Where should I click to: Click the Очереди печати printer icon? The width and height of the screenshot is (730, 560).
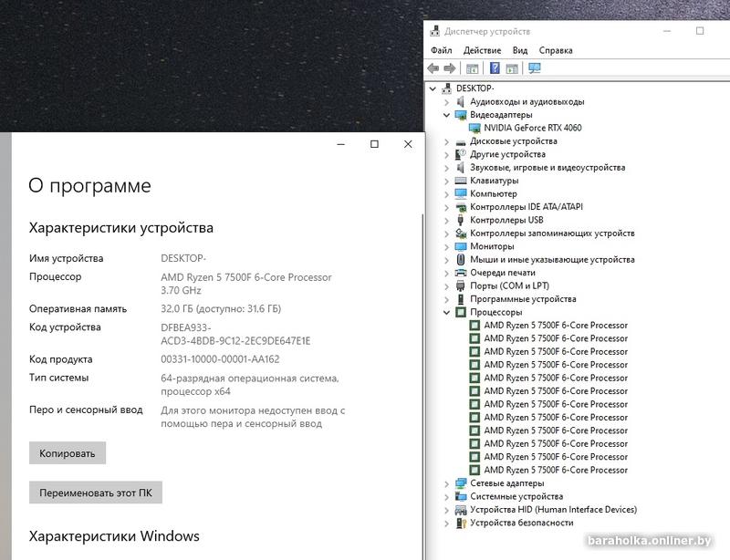pyautogui.click(x=461, y=273)
